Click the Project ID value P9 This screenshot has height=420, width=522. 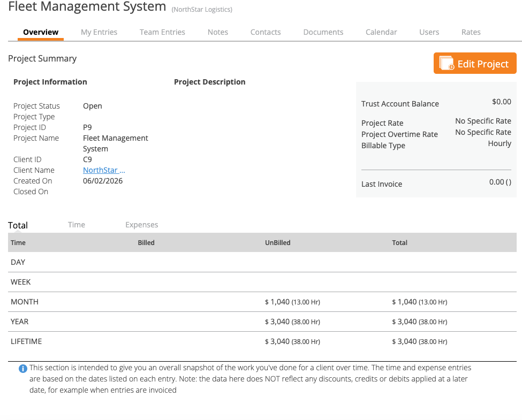click(87, 127)
